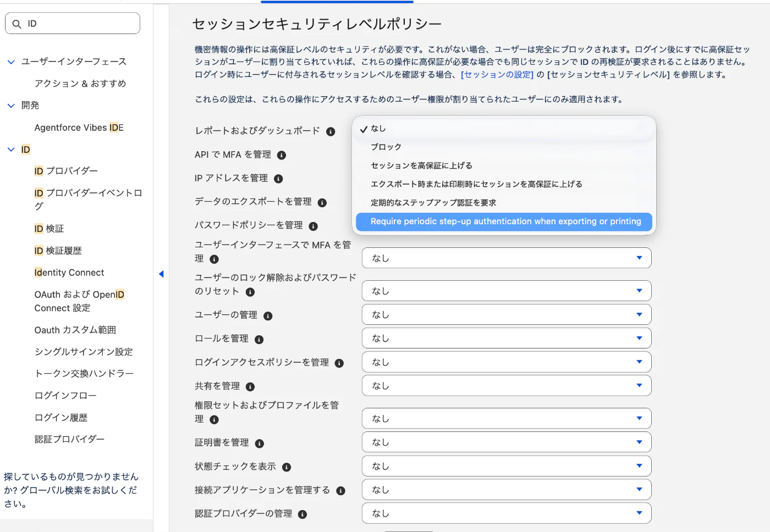Choose 定期的なステップアップ認証を要求 option
770x532 pixels.
click(504, 203)
